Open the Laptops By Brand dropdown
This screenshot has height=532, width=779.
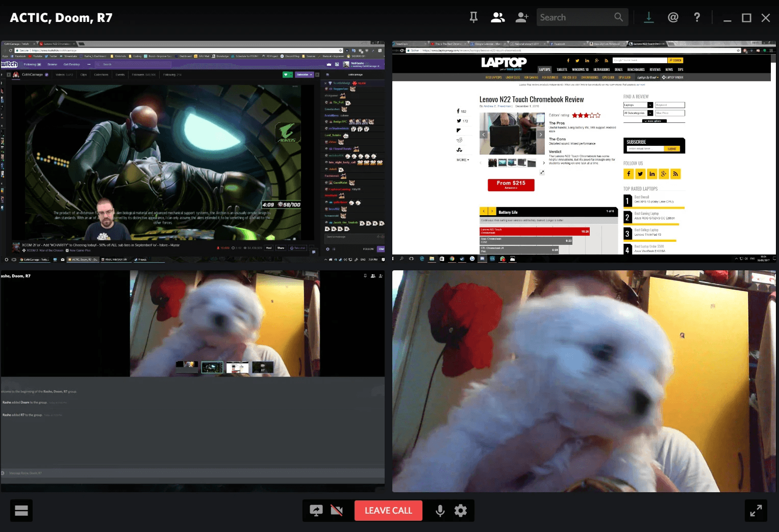tap(648, 78)
